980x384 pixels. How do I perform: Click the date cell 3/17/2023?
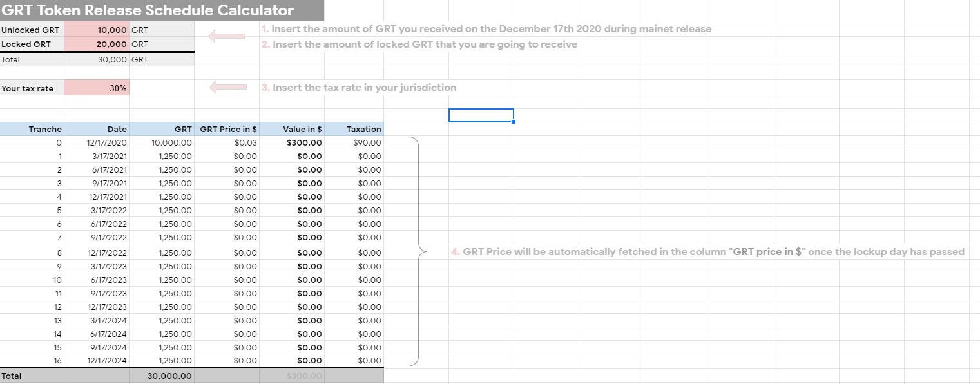coord(97,266)
